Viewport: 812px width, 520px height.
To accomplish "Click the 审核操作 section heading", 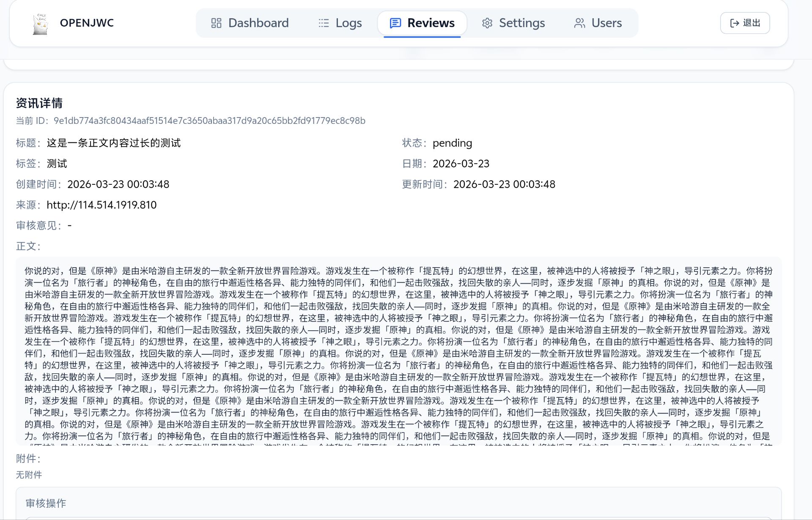I will [46, 503].
